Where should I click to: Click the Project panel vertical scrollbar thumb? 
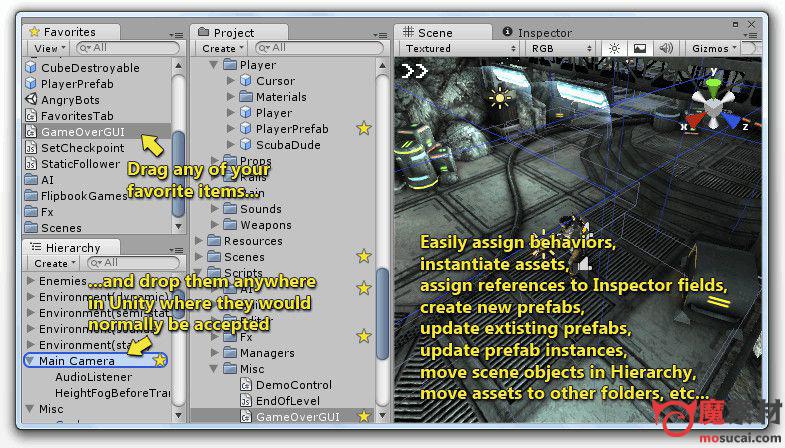tap(382, 314)
